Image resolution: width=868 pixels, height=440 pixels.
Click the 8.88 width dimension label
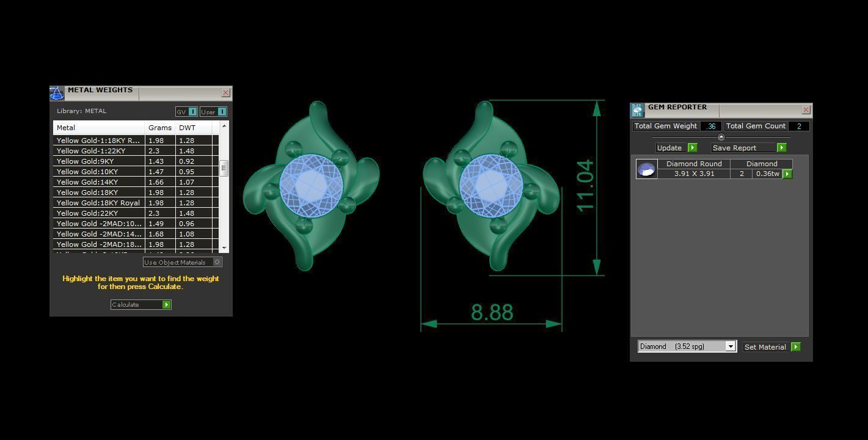pos(492,313)
